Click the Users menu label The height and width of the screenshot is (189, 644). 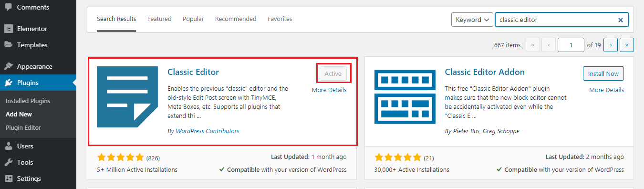pyautogui.click(x=25, y=146)
